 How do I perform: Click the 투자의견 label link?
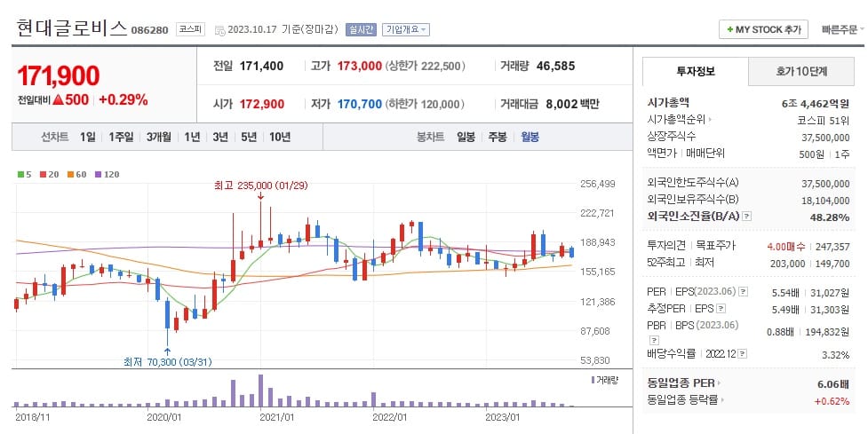[666, 245]
